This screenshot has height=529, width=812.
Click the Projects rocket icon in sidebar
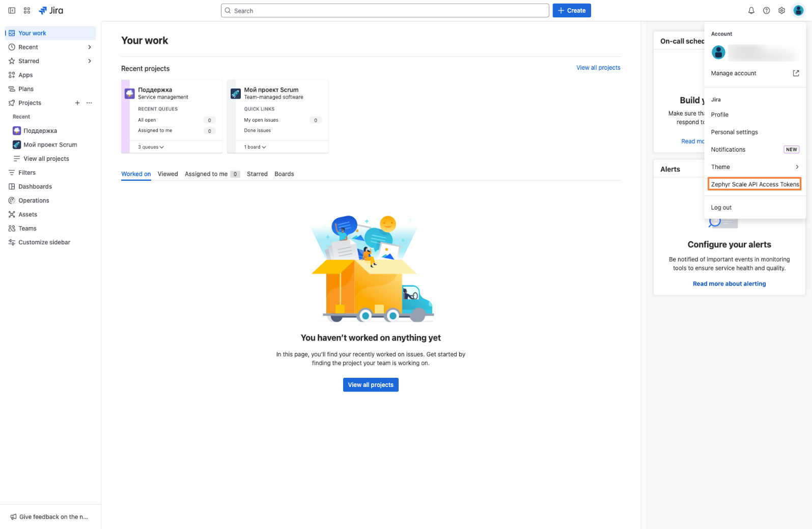[12, 103]
